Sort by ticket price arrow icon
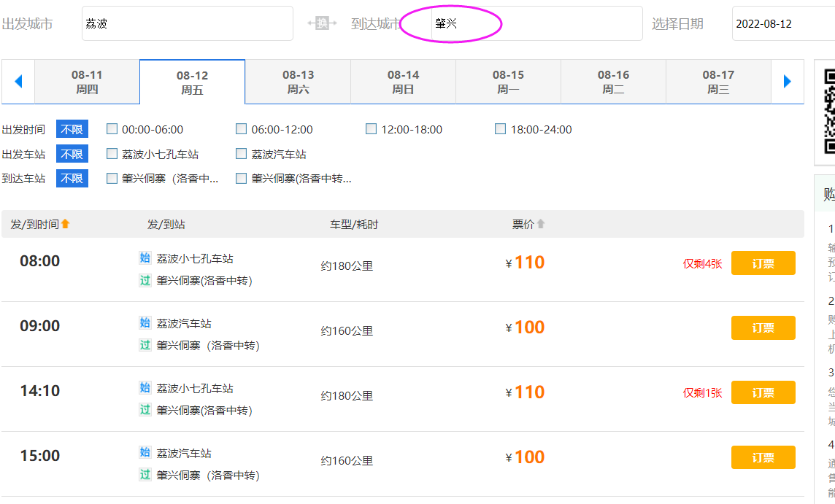Viewport: 835px width, 504px height. click(541, 224)
